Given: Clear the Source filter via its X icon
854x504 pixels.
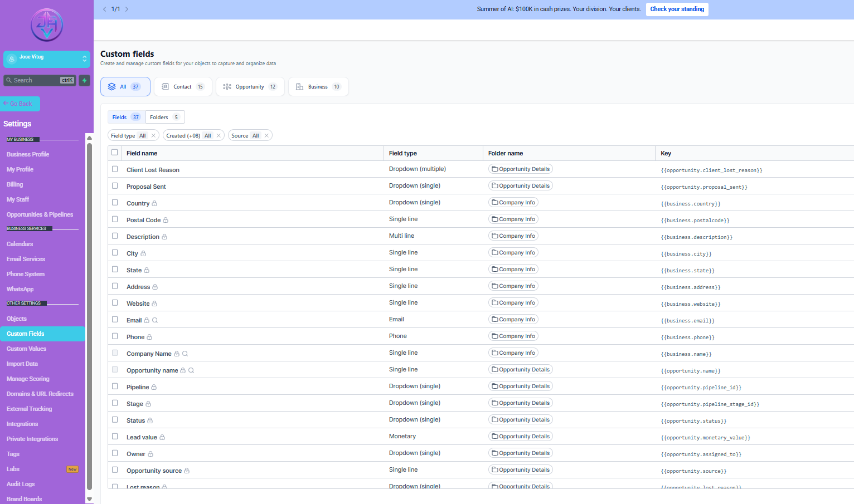Looking at the screenshot, I should click(266, 135).
